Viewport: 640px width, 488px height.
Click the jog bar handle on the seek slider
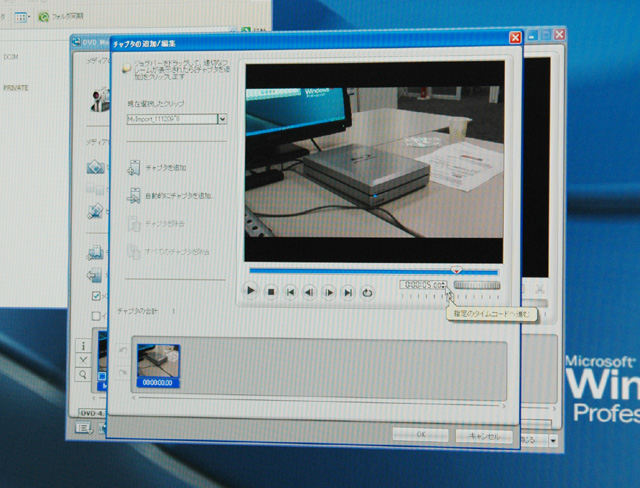pos(457,270)
